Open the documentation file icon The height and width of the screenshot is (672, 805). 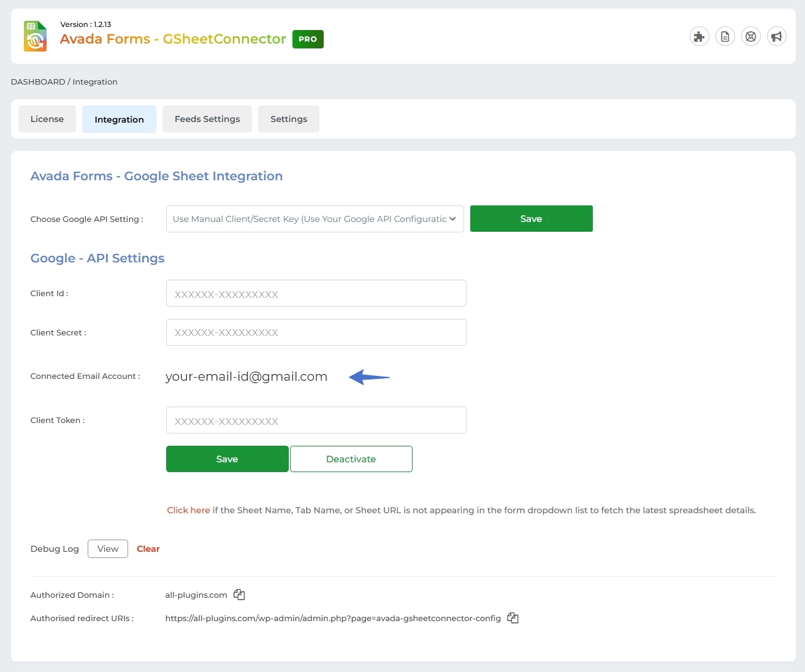point(725,37)
